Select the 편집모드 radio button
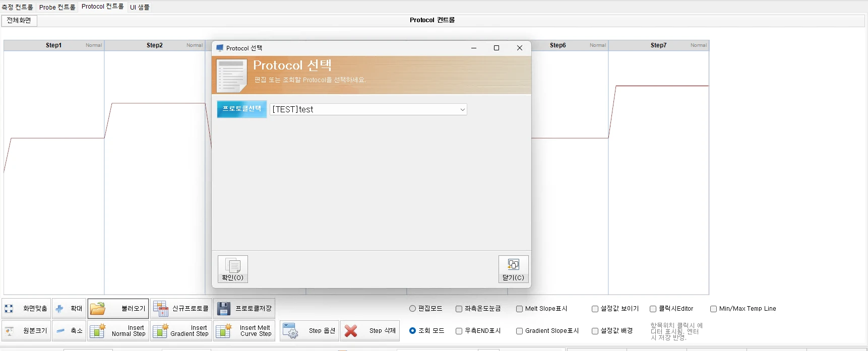The height and width of the screenshot is (351, 868). pos(413,309)
